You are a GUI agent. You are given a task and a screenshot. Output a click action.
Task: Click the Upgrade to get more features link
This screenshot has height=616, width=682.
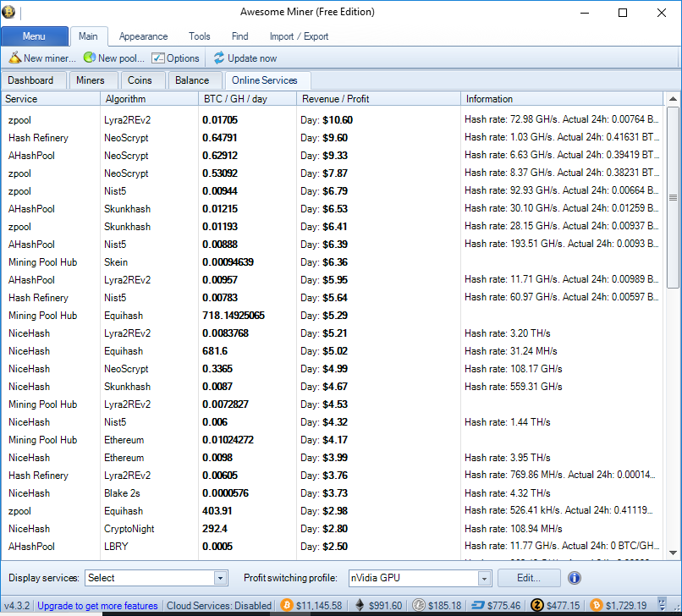pyautogui.click(x=97, y=605)
